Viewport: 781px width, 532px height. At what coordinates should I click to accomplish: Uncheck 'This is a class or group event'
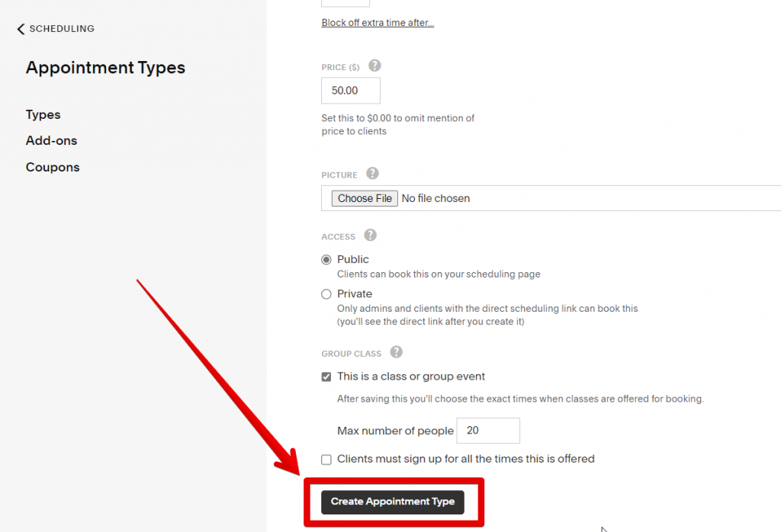tap(326, 377)
